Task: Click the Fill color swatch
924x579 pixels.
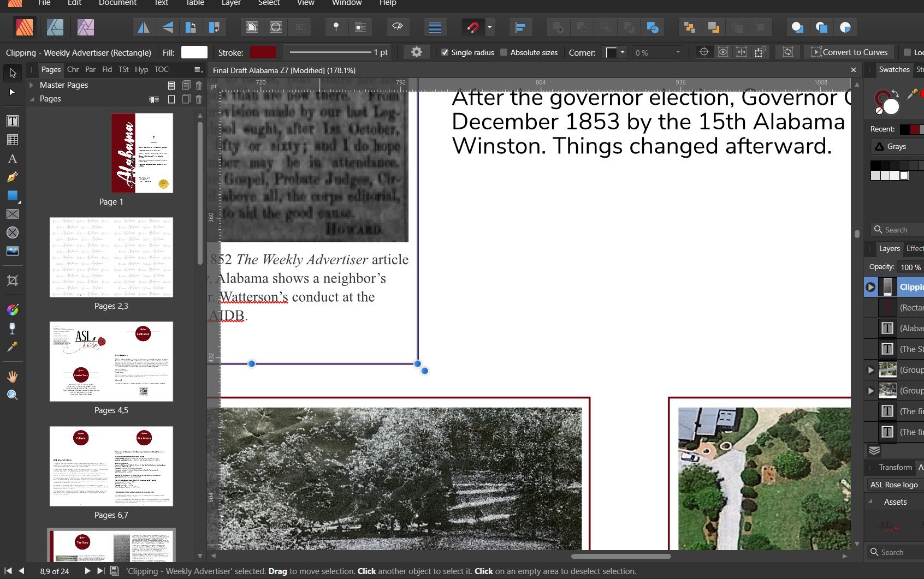Action: (x=194, y=52)
